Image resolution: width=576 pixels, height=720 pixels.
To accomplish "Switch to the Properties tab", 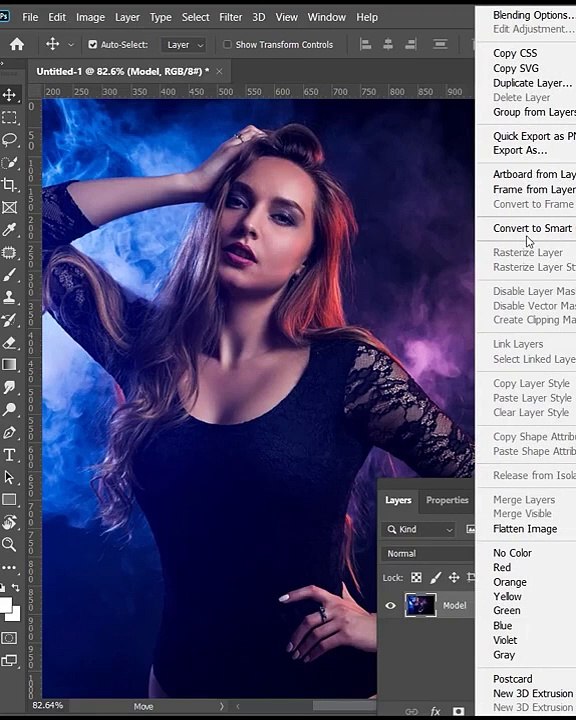I will pos(447,500).
